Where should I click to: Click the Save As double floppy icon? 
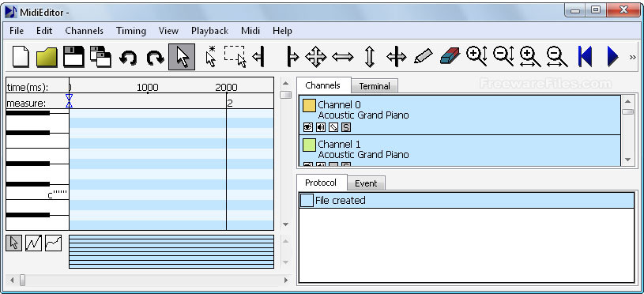(100, 57)
